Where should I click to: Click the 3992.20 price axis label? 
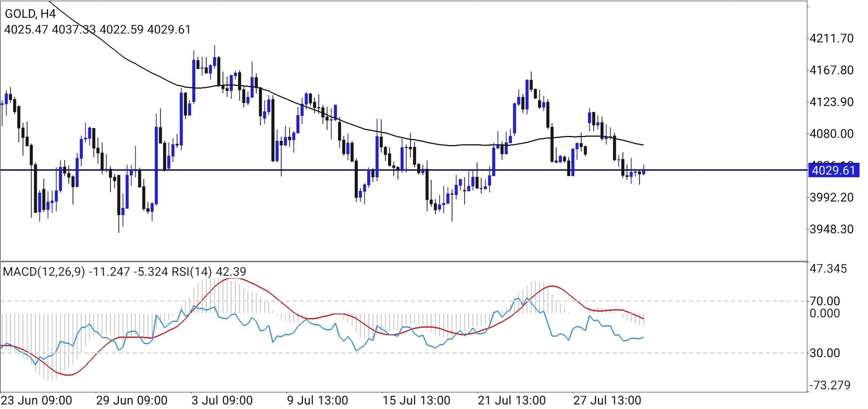pos(831,197)
